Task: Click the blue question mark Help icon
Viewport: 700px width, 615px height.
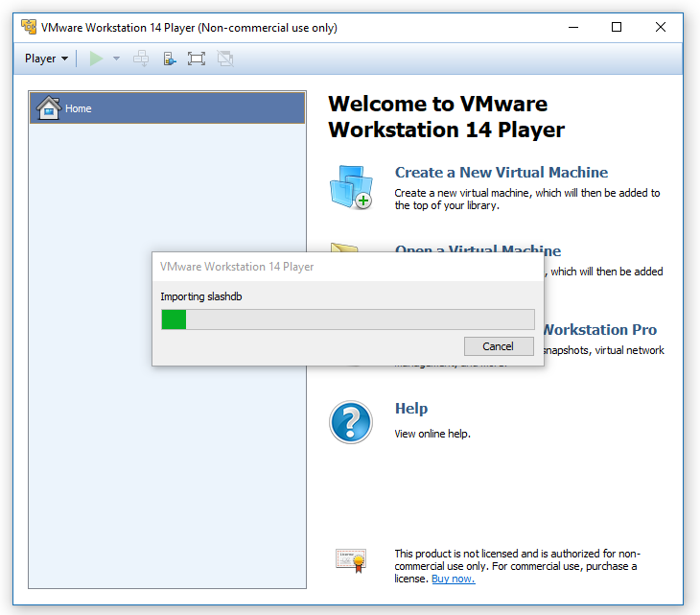Action: coord(350,422)
